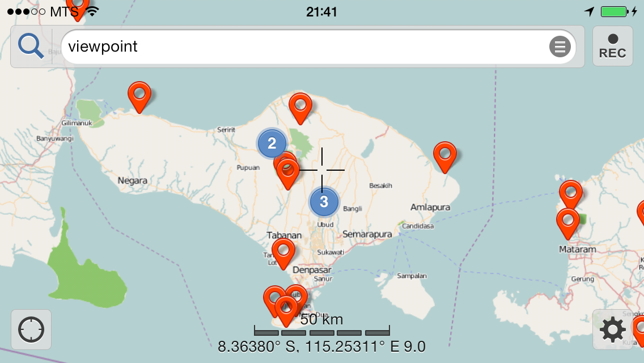The height and width of the screenshot is (363, 644).
Task: Select the red pin west of Tabanan
Action: pyautogui.click(x=283, y=251)
